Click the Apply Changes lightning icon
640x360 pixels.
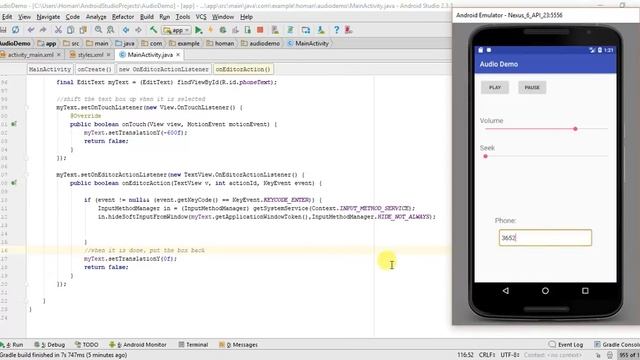pyautogui.click(x=211, y=30)
